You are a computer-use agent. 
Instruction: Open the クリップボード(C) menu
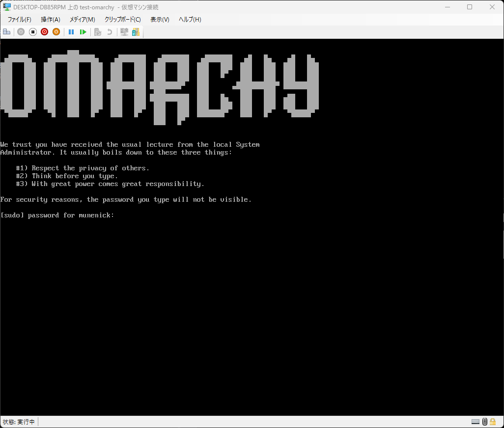point(122,20)
